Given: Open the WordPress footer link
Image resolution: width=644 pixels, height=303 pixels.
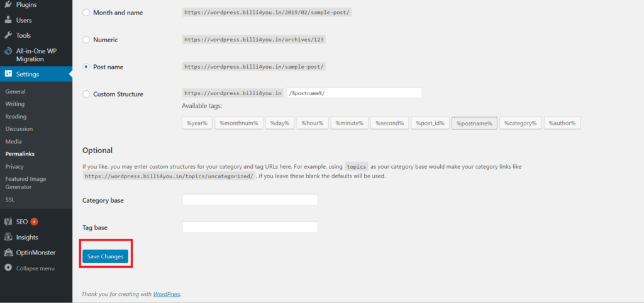Looking at the screenshot, I should point(167,294).
